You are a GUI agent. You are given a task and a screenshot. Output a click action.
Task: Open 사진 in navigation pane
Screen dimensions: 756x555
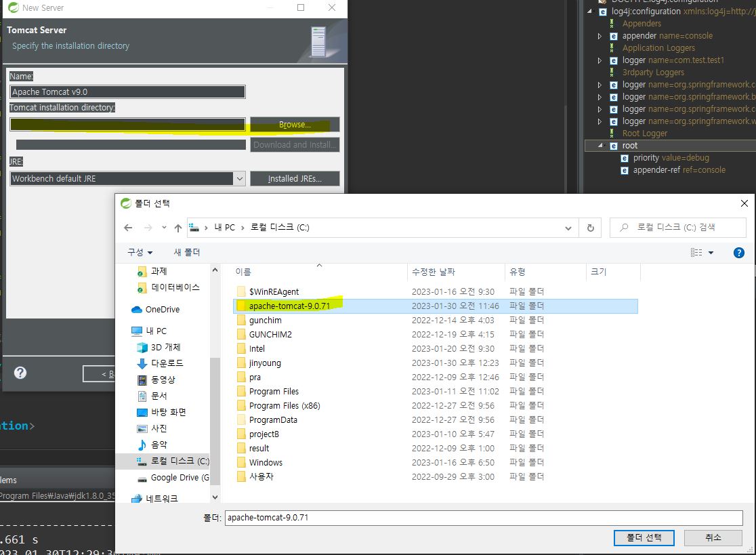click(159, 429)
